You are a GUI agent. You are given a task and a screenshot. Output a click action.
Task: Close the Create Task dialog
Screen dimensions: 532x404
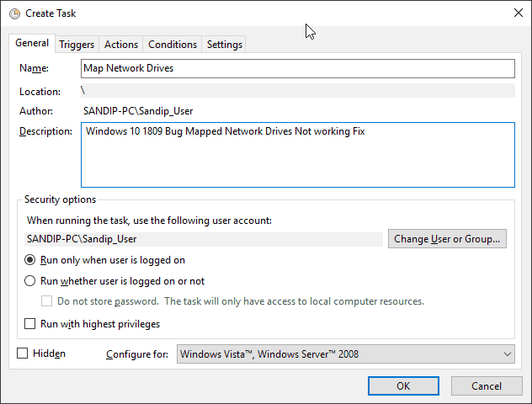[x=518, y=13]
